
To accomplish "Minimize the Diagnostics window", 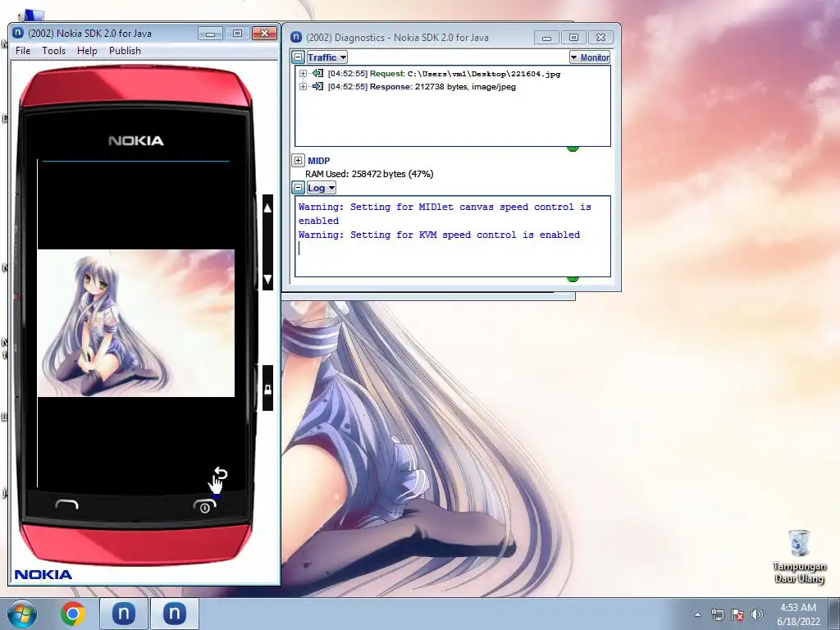I will [x=546, y=38].
